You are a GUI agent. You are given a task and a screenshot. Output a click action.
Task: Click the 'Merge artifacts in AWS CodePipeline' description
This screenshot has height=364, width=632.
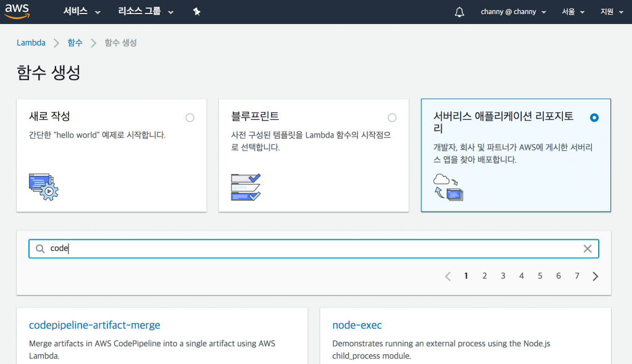coord(152,349)
